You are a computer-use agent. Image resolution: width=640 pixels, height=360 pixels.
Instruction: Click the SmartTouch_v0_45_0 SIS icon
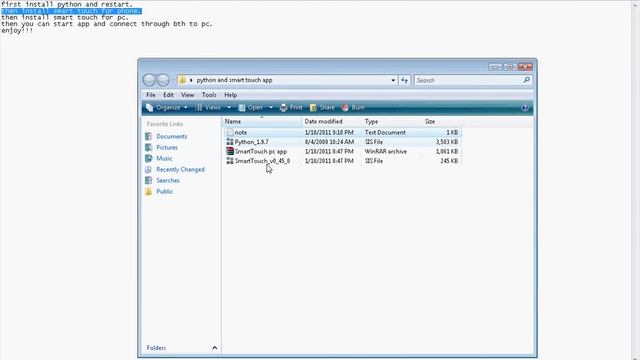point(230,161)
